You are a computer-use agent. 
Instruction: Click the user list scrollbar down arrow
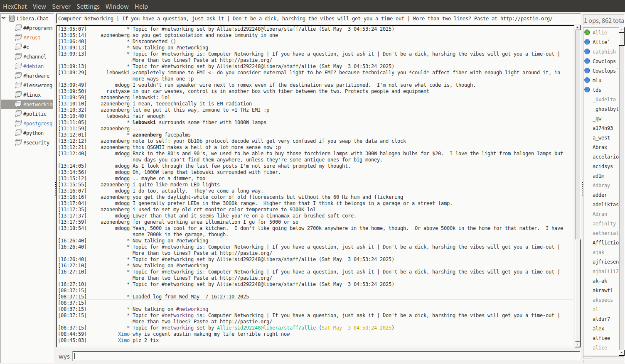point(622,353)
